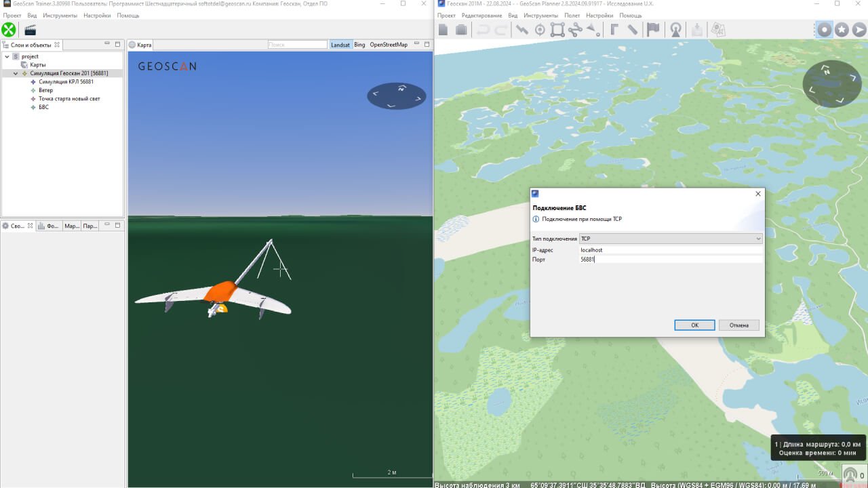Select the rectangular area survey tool
The image size is (868, 488).
tap(557, 29)
